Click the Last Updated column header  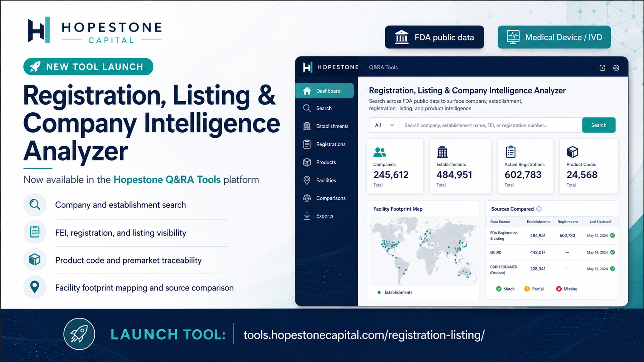(x=600, y=222)
